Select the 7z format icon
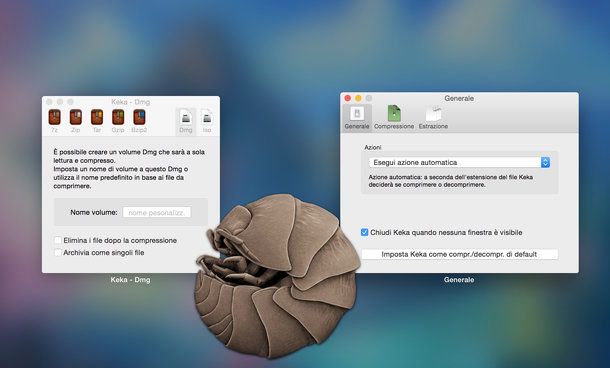This screenshot has height=368, width=610. coord(54,121)
